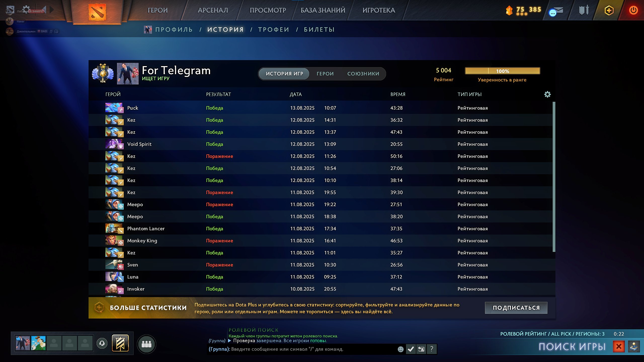Open the match history settings gear
Viewport: 644px width, 362px height.
point(547,94)
